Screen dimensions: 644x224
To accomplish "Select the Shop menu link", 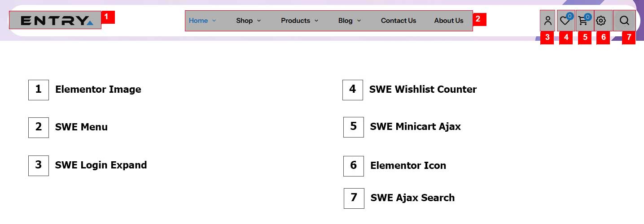I will pyautogui.click(x=245, y=21).
